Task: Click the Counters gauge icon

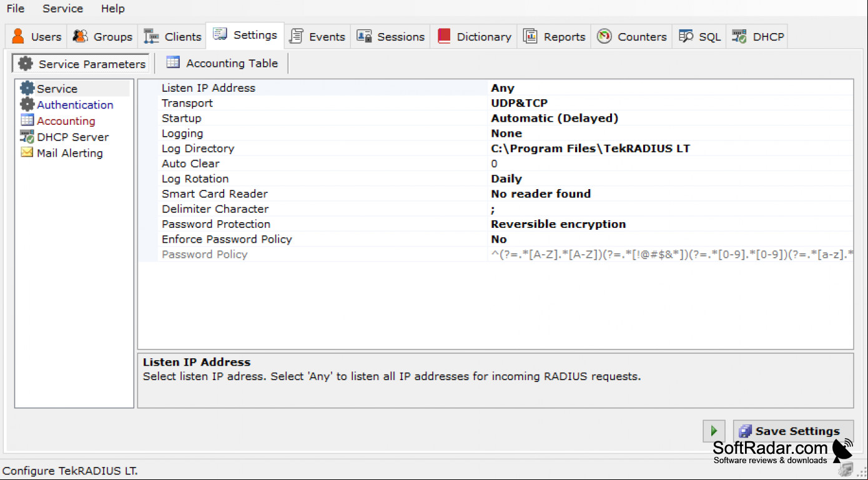Action: pos(604,36)
